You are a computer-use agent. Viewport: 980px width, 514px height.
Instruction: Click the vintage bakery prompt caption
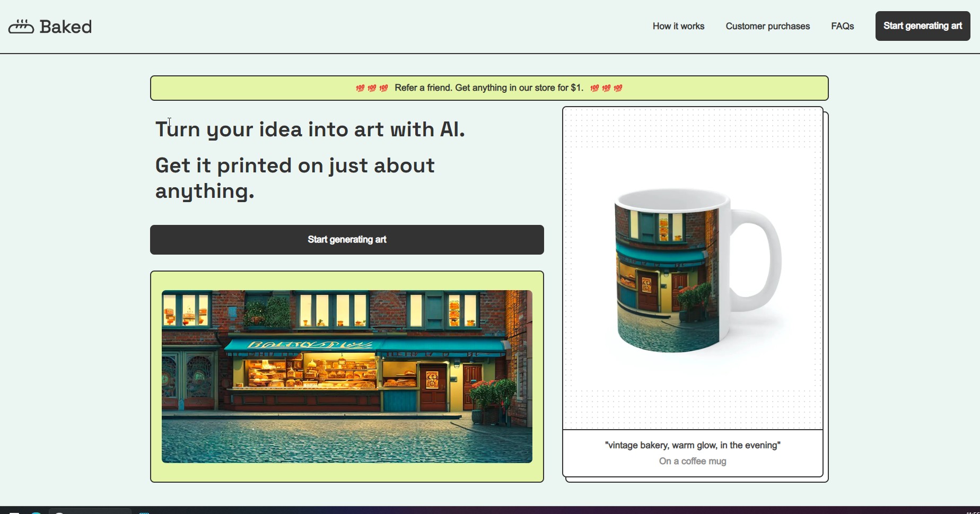coord(693,445)
